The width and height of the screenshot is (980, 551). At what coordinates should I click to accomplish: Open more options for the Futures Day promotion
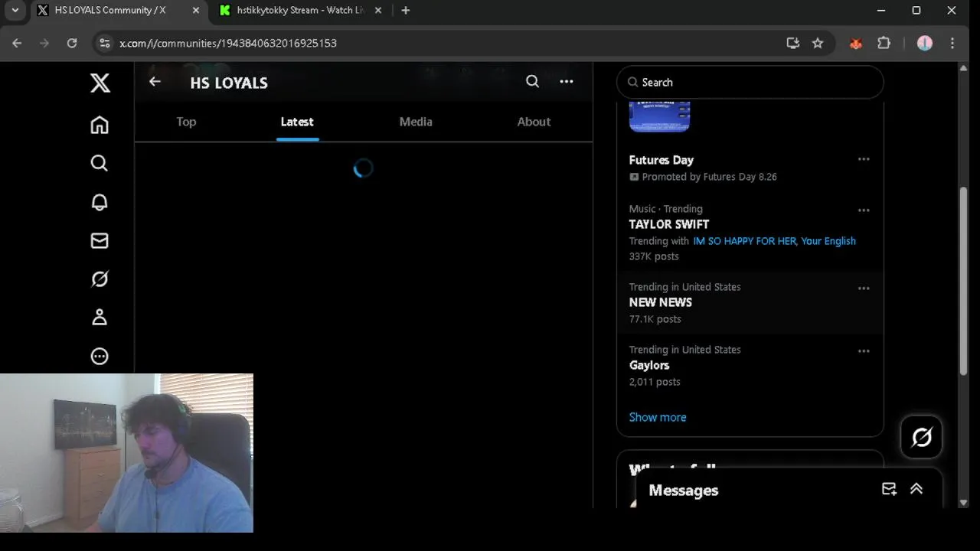coord(864,159)
